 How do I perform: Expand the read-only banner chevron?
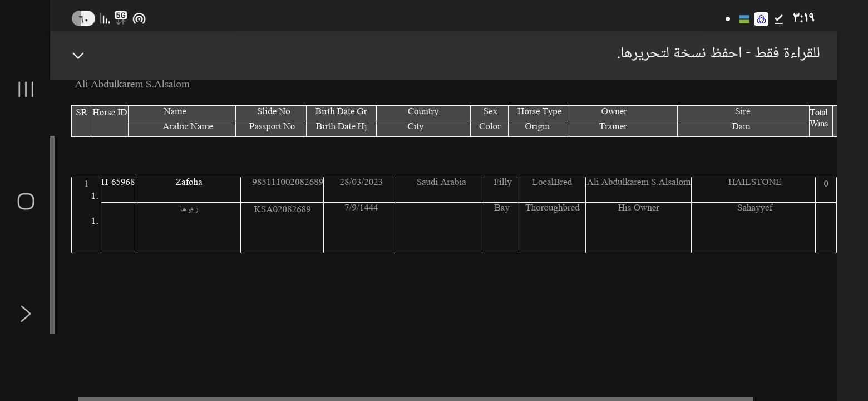pos(78,55)
